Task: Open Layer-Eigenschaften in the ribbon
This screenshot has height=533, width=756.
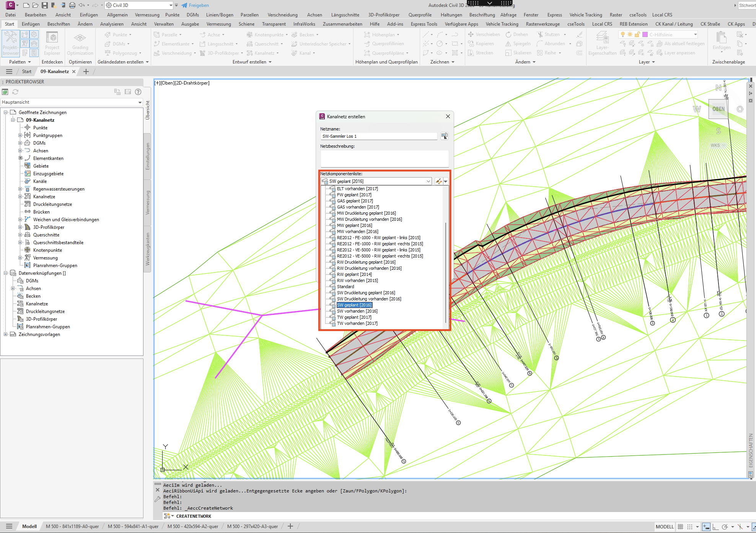Action: pyautogui.click(x=602, y=43)
